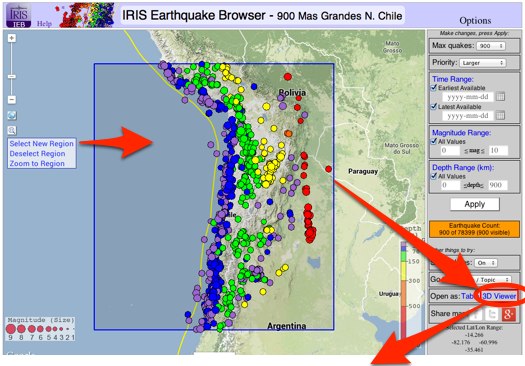Open the Priority dropdown set to Larger
This screenshot has height=366, width=525.
(482, 63)
